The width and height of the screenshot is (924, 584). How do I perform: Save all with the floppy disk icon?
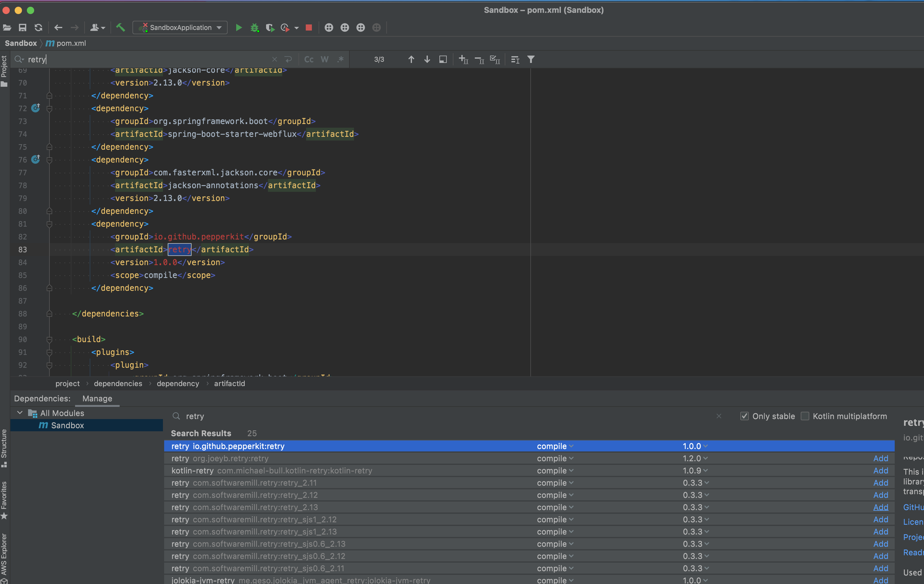point(23,28)
